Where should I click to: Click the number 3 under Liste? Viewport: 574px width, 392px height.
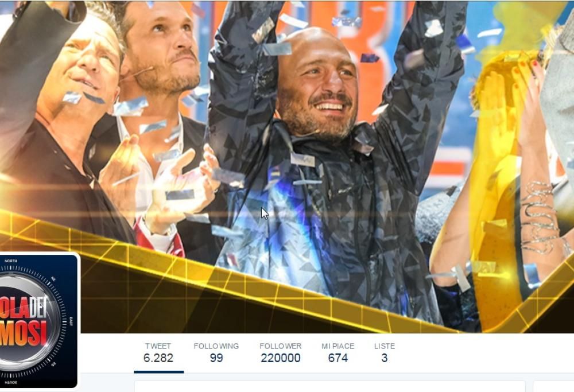[385, 358]
